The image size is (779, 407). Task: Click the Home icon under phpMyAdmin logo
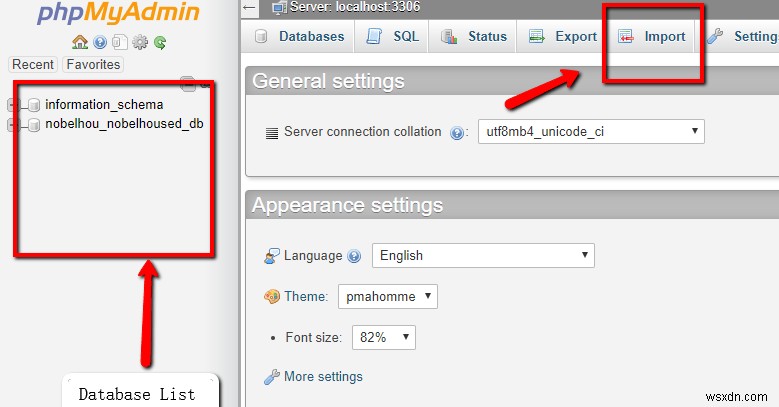click(x=79, y=42)
